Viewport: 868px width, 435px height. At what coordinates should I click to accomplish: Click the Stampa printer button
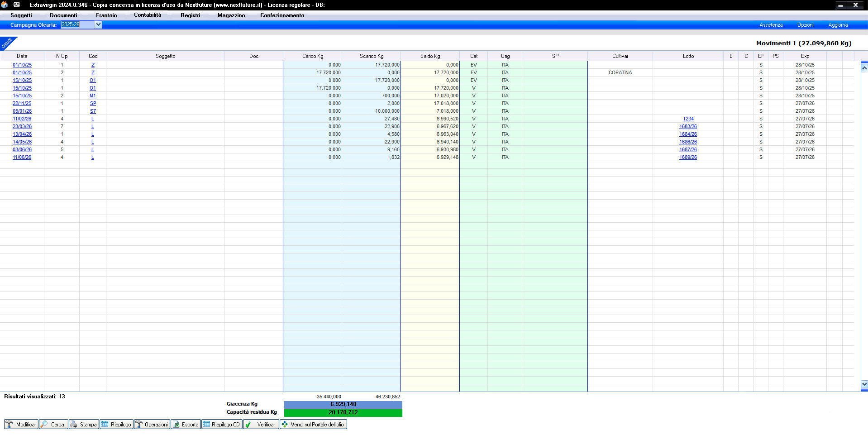(84, 424)
